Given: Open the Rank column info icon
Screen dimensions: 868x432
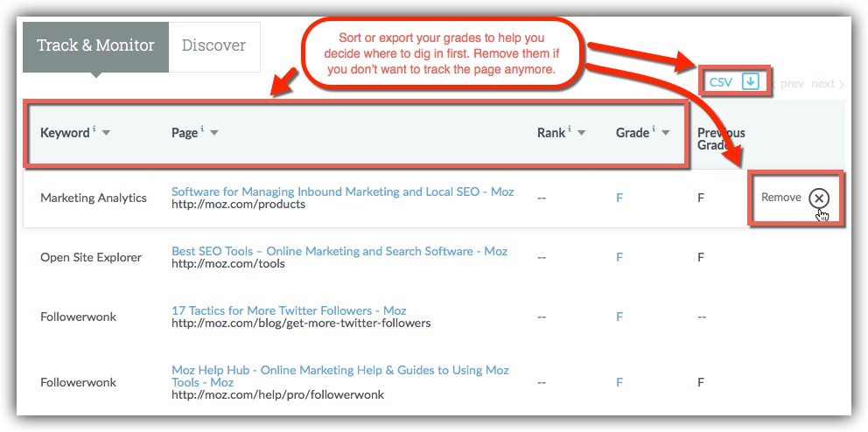Looking at the screenshot, I should [570, 129].
